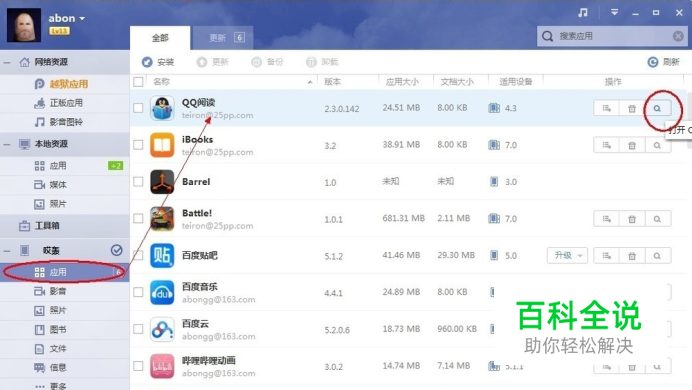Image resolution: width=692 pixels, height=390 pixels.
Task: Open the abon username dropdown arrow
Action: pos(82,19)
